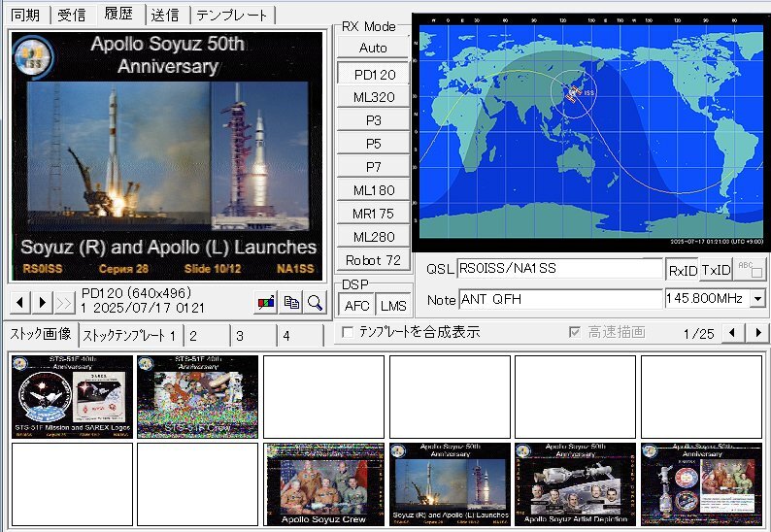The height and width of the screenshot is (532, 771).
Task: Select P3 RX mode
Action: click(x=373, y=120)
